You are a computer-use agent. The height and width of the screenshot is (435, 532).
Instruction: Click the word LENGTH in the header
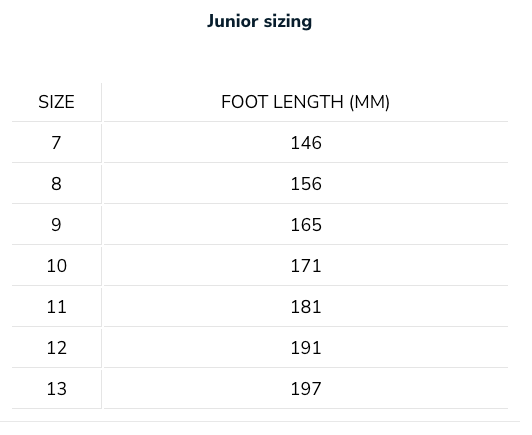[x=308, y=102]
